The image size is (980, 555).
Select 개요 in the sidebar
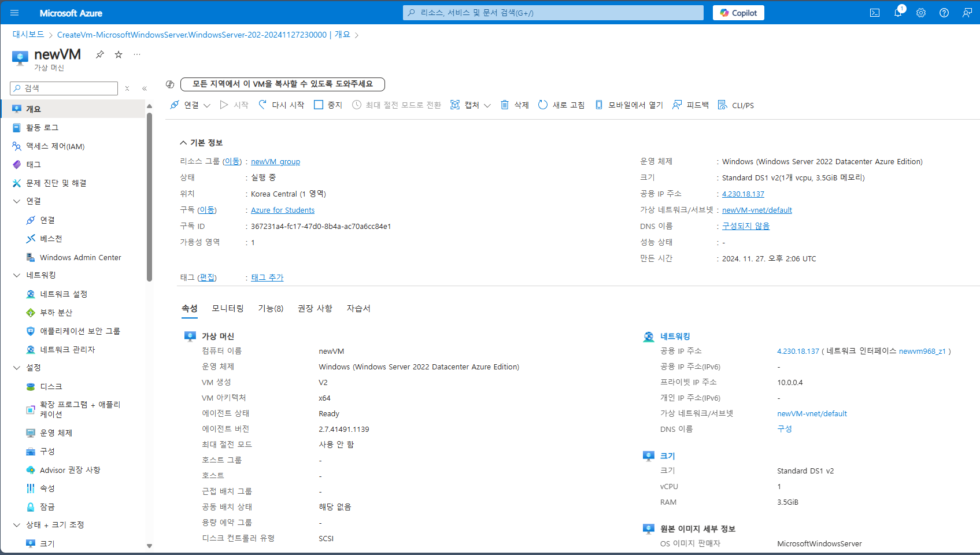coord(73,109)
